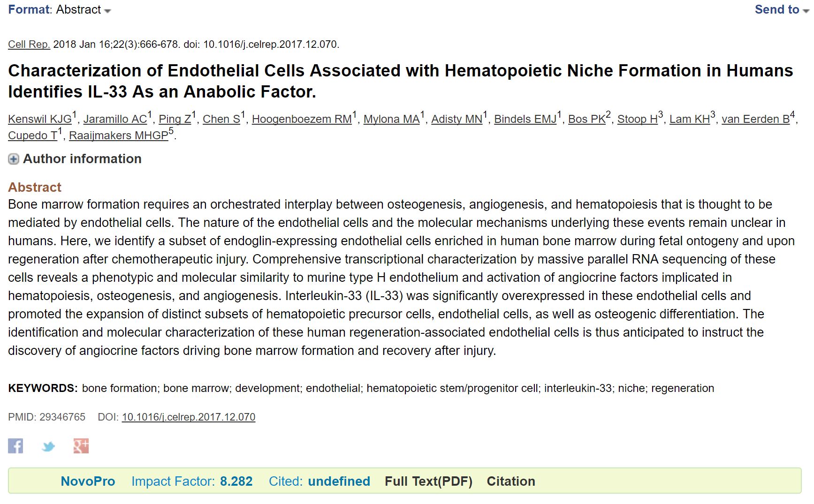This screenshot has height=504, width=814.
Task: Open author Hoogenboezem RM link
Action: pyautogui.click(x=302, y=119)
